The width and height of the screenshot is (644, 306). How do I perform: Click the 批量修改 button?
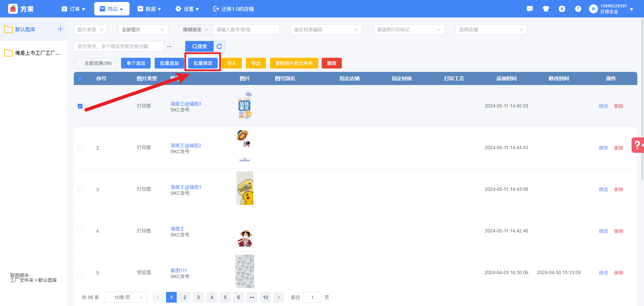[203, 63]
